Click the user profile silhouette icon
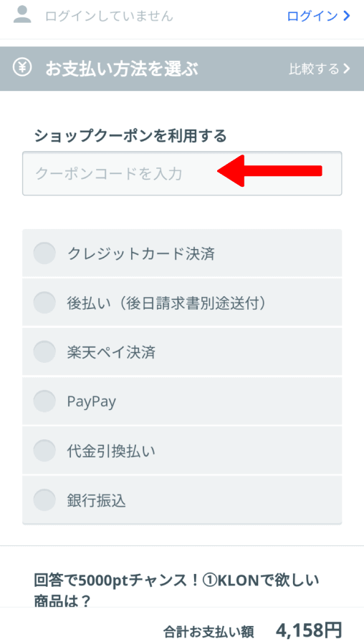This screenshot has width=364, height=644. click(x=23, y=15)
